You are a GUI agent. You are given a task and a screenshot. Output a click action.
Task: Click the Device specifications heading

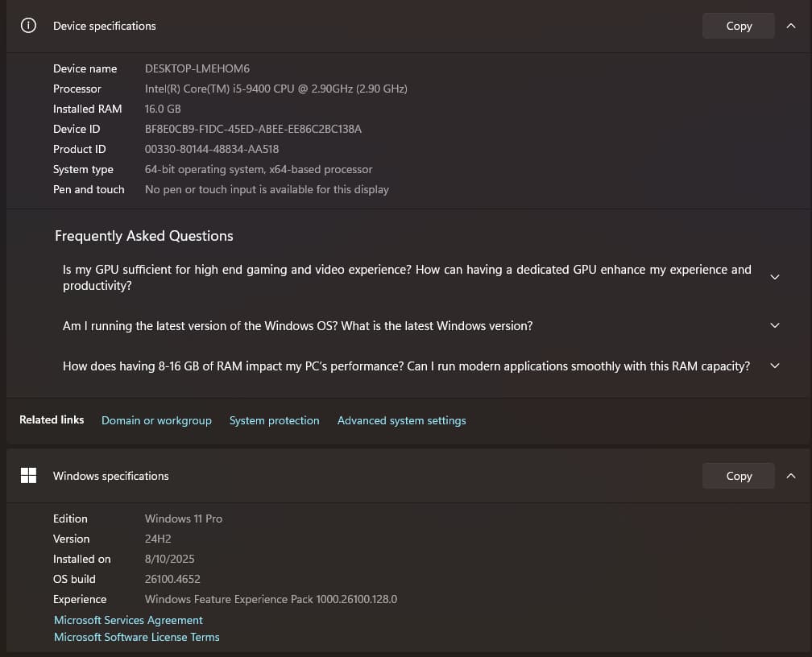click(x=105, y=26)
